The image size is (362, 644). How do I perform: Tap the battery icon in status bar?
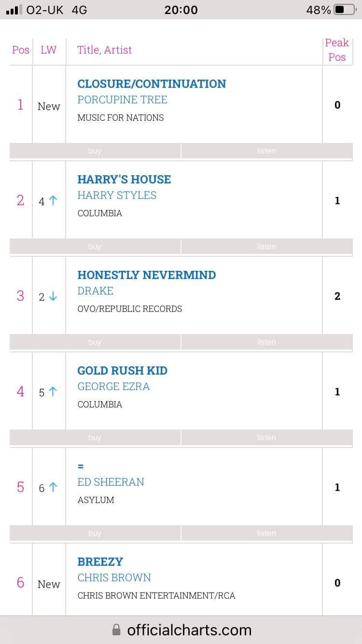coord(345,10)
